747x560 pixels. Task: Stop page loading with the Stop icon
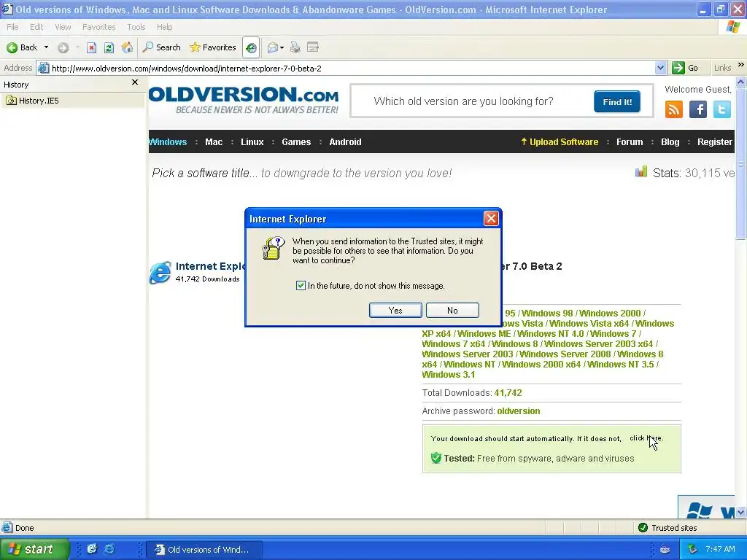(91, 47)
